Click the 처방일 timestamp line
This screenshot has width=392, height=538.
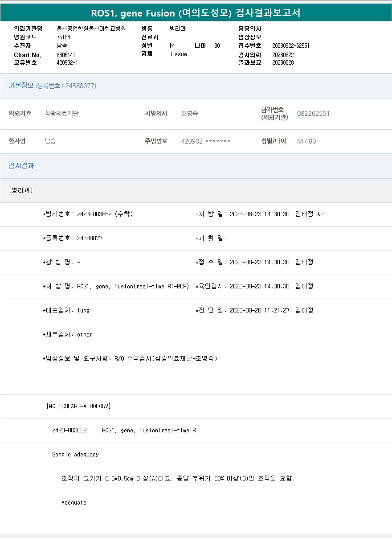click(x=259, y=214)
